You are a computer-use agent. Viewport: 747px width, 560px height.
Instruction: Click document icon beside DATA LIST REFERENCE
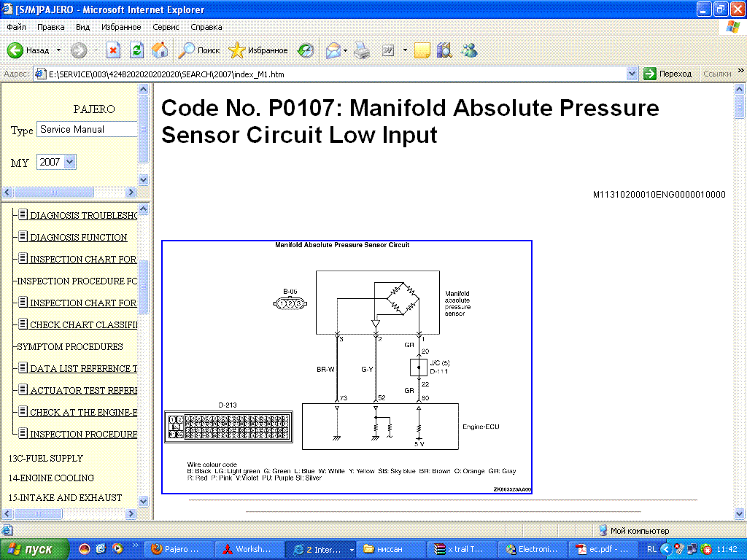pyautogui.click(x=23, y=367)
